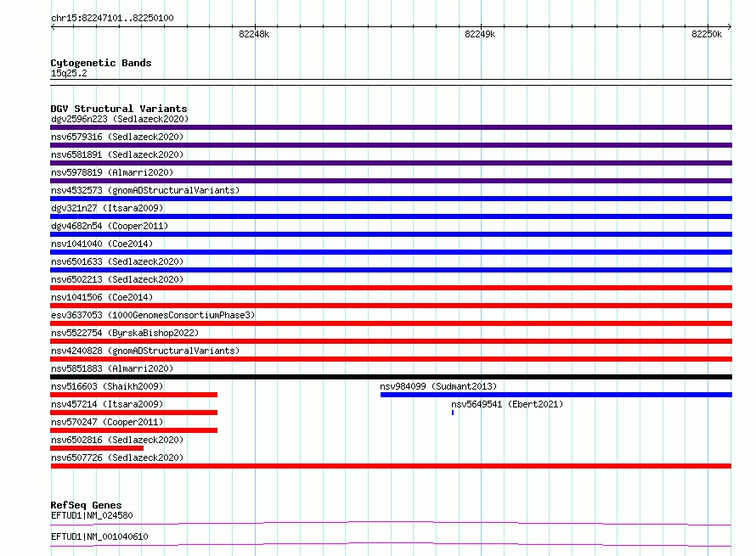Select the black bar under nsv5851883

(x=391, y=377)
